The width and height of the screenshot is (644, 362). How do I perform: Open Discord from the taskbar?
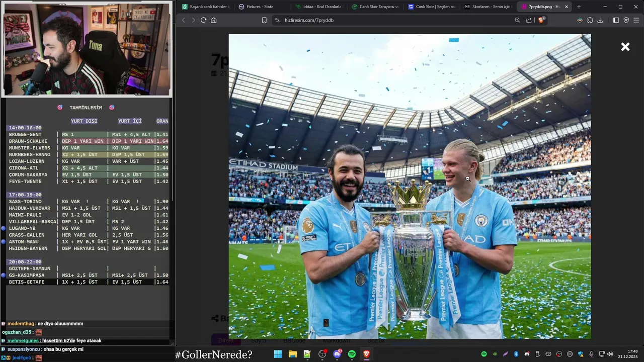(337, 354)
